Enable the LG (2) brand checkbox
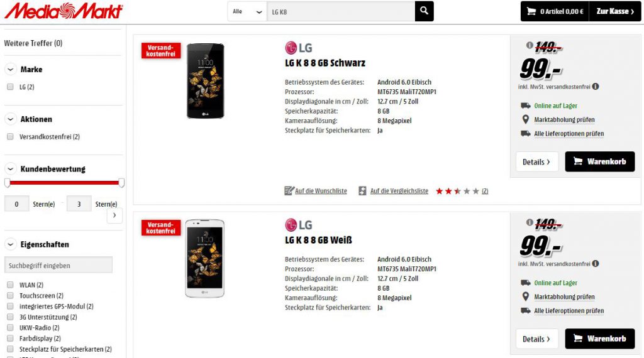 click(x=10, y=87)
